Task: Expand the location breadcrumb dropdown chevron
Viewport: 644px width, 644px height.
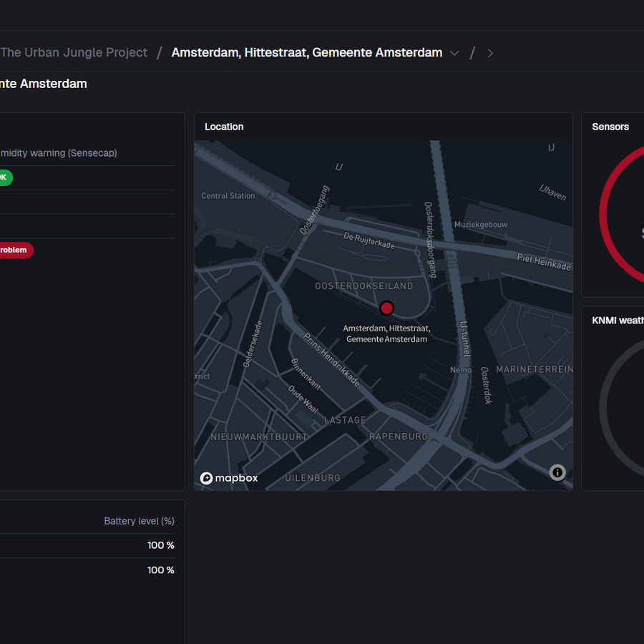Action: click(454, 54)
